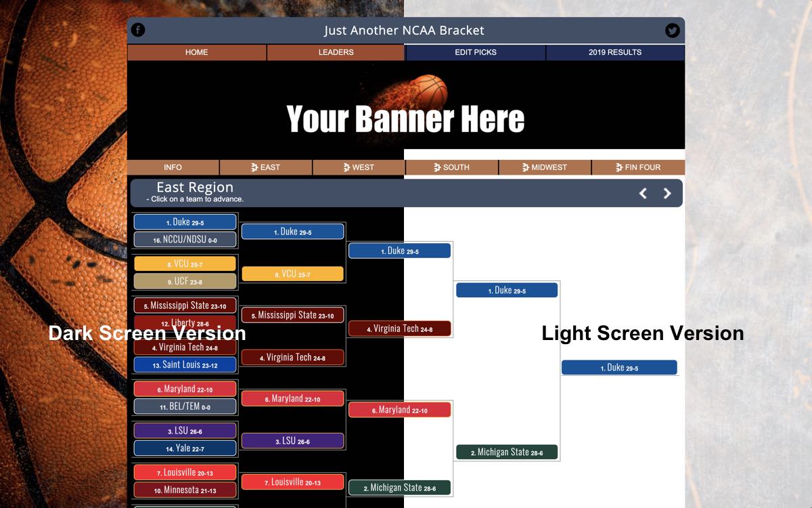Open the LEADERS navigation tab
This screenshot has width=812, height=508.
coord(336,52)
